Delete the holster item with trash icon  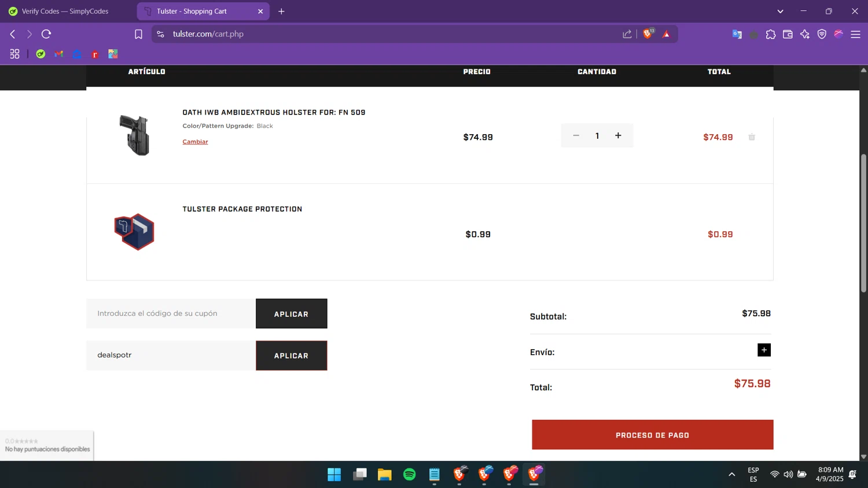click(x=752, y=137)
